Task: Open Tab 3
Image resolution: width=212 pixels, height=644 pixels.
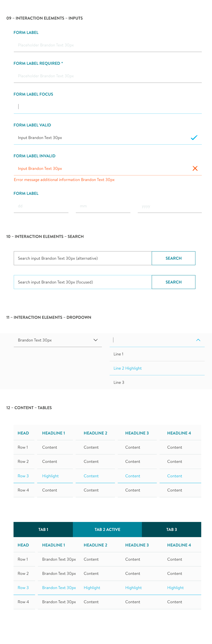Action: (x=171, y=530)
